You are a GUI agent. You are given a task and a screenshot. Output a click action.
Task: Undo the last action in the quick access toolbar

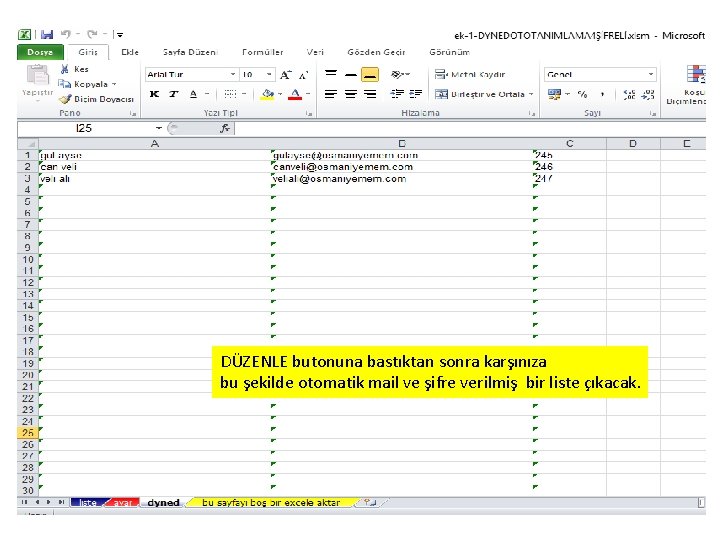point(66,34)
